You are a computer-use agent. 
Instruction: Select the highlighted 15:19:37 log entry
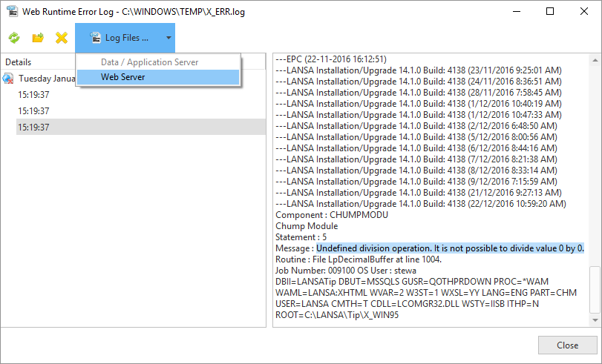point(34,128)
